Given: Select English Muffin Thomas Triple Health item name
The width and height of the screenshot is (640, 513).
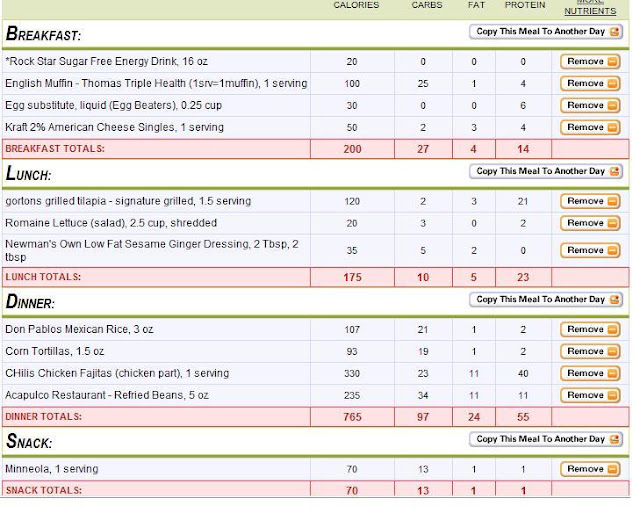Looking at the screenshot, I should (156, 84).
